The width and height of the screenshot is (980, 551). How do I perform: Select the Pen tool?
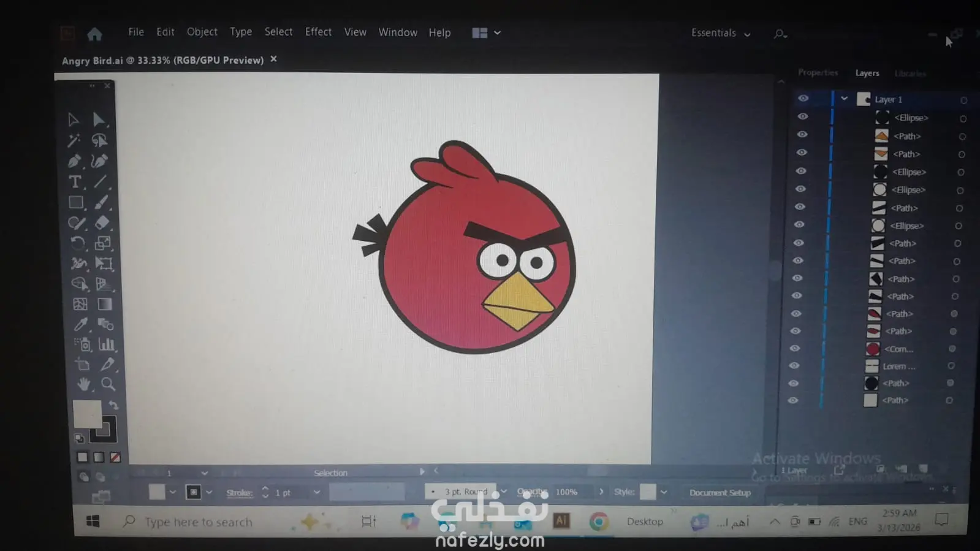75,161
